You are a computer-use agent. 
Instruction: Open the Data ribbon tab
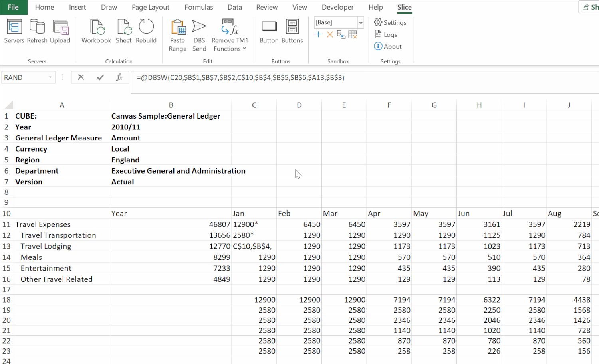pyautogui.click(x=235, y=7)
